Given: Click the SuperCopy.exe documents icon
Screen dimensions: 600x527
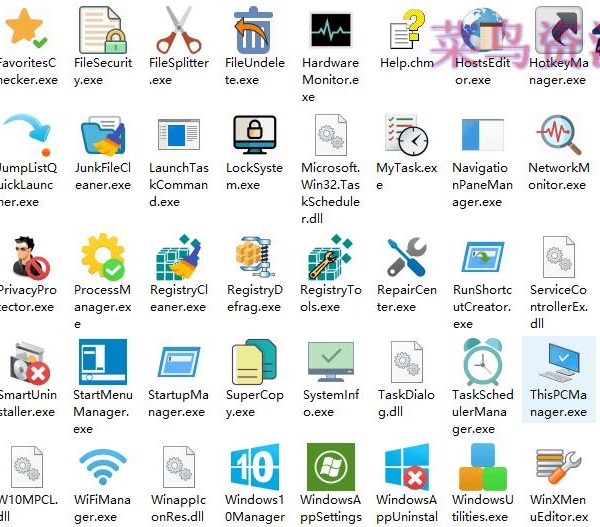Looking at the screenshot, I should [x=254, y=362].
